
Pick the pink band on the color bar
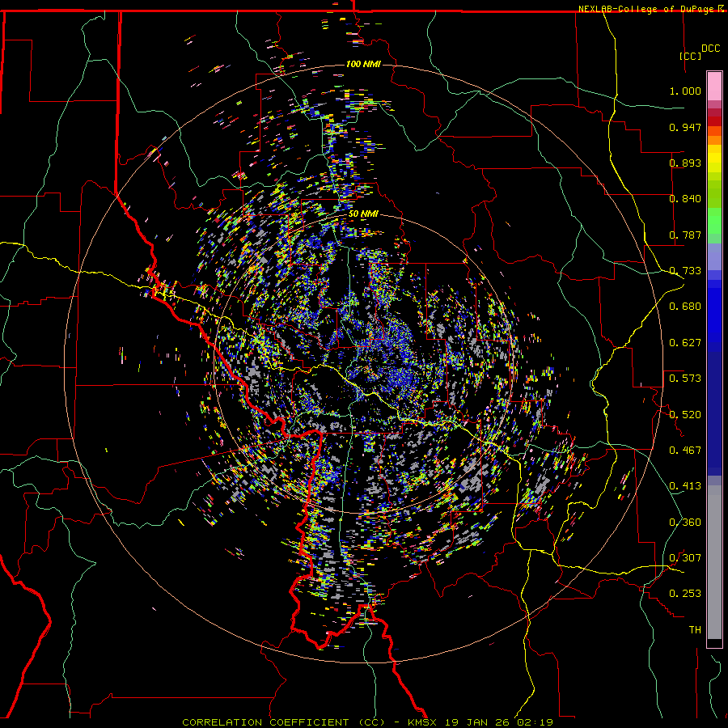pyautogui.click(x=714, y=87)
